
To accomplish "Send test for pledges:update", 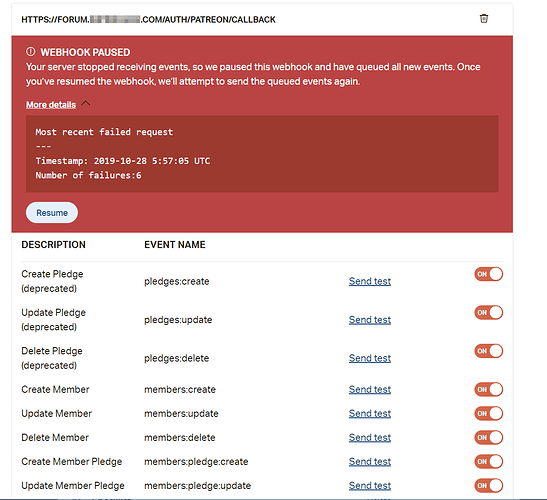I will pos(370,320).
